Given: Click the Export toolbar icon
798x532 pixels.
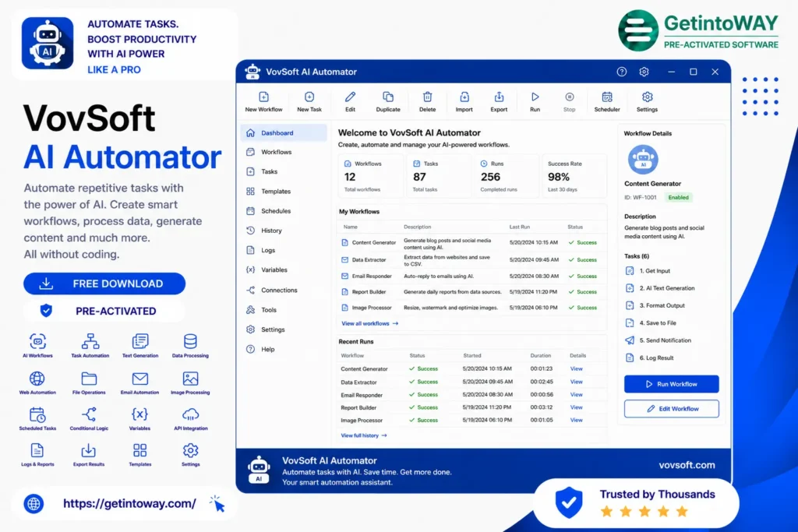Looking at the screenshot, I should [499, 97].
